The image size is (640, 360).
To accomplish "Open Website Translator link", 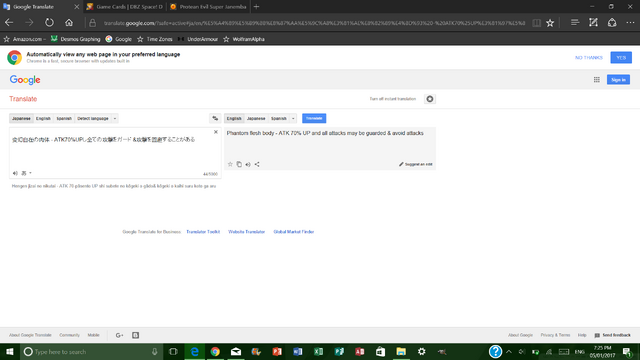I will click(x=247, y=232).
